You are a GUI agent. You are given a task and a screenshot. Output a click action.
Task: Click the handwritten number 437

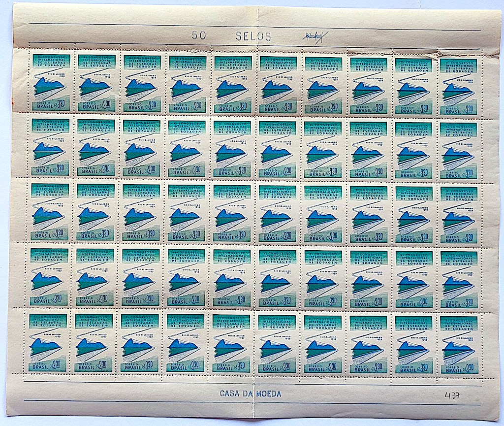[x=452, y=395]
